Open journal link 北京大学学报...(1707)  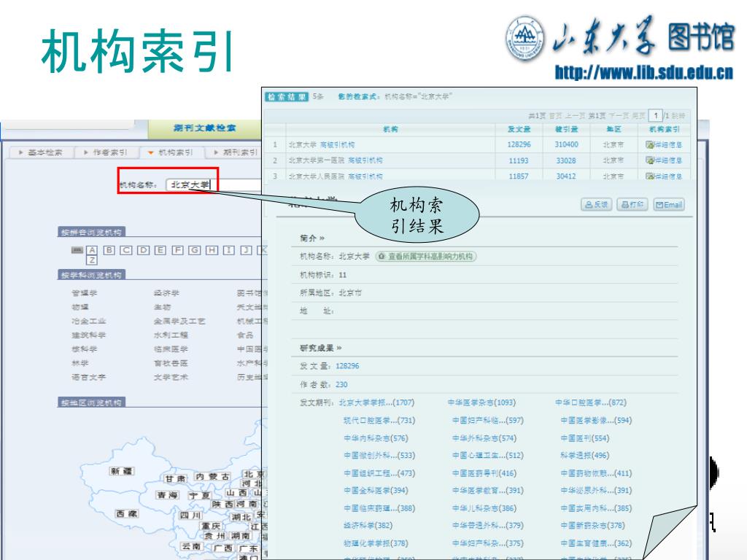coord(376,402)
